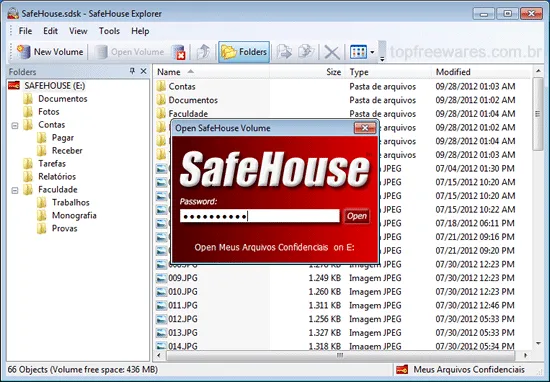550x382 pixels.
Task: Select the Faculdade row in file list
Action: 342,113
